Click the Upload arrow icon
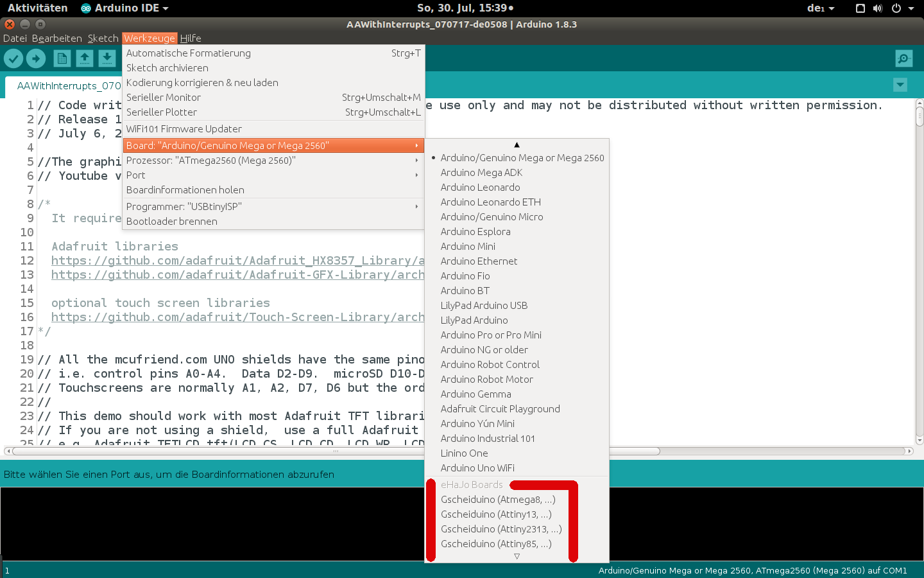The width and height of the screenshot is (924, 578). [x=36, y=58]
